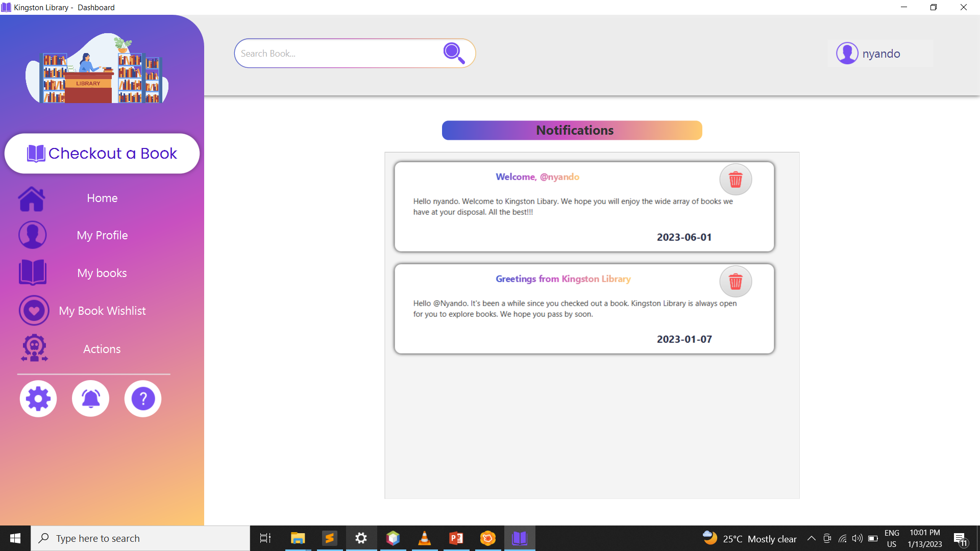Expand the system tray hidden icons
This screenshot has width=980, height=551.
[811, 538]
